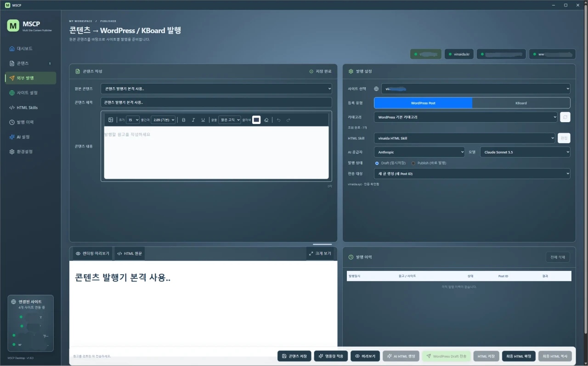588x366 pixels.
Task: Open line spacing 줄간격 dropdown
Action: click(x=163, y=120)
